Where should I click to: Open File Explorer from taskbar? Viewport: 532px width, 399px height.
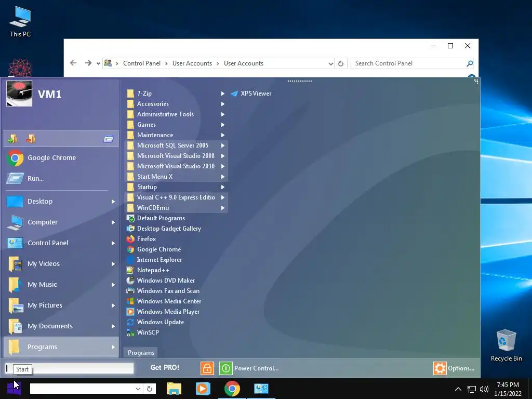click(174, 389)
